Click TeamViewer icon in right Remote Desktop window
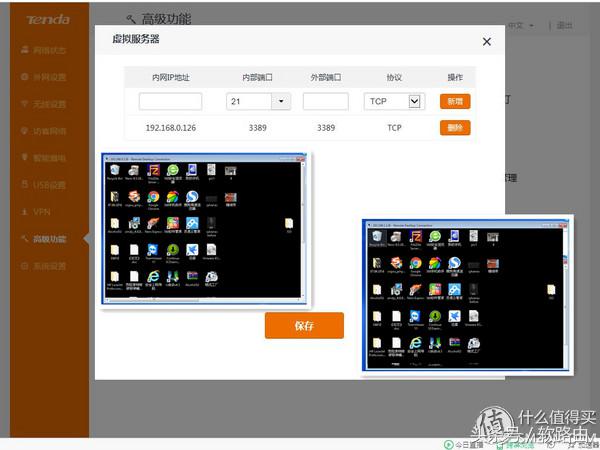 (416, 319)
